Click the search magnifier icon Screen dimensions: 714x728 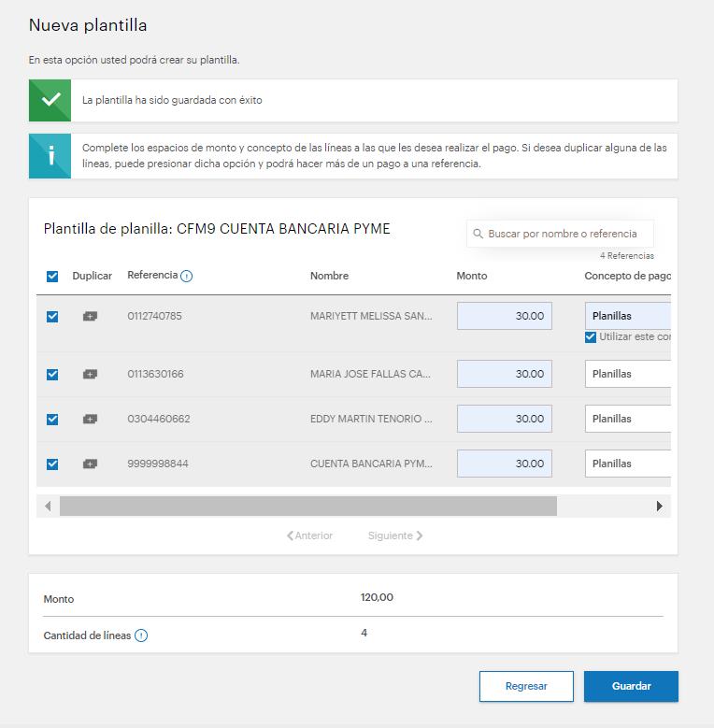[478, 234]
